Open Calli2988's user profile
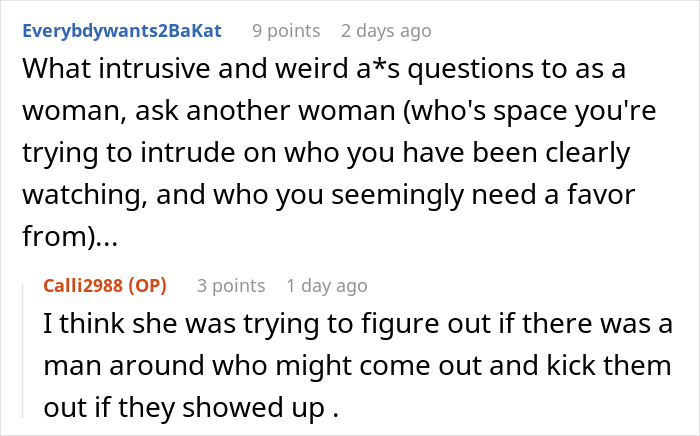This screenshot has height=436, width=700. click(x=83, y=286)
